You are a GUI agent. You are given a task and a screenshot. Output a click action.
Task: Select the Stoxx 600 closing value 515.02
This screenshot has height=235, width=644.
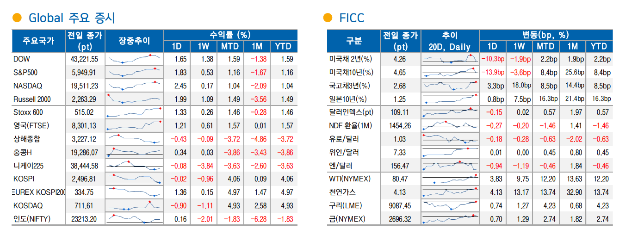click(x=84, y=112)
